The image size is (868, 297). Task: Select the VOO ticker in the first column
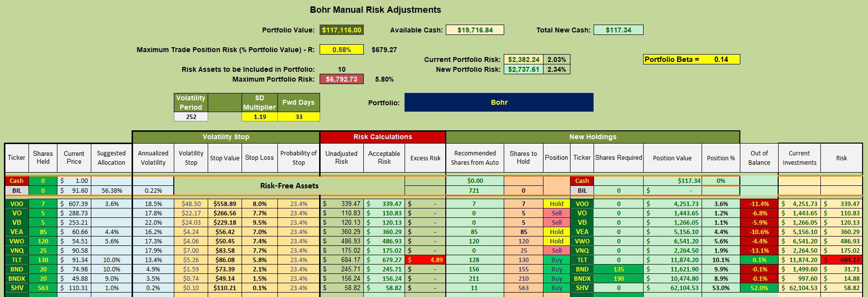pyautogui.click(x=17, y=204)
